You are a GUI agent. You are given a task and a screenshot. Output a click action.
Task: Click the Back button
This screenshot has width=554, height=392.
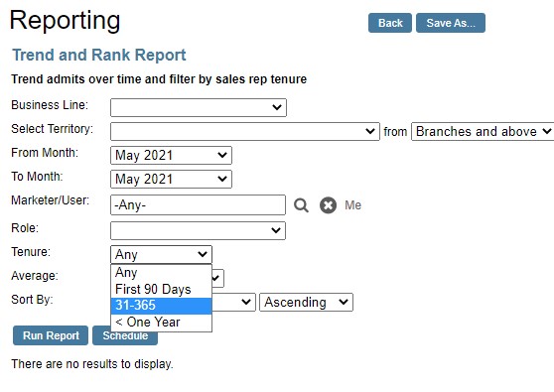click(x=390, y=23)
